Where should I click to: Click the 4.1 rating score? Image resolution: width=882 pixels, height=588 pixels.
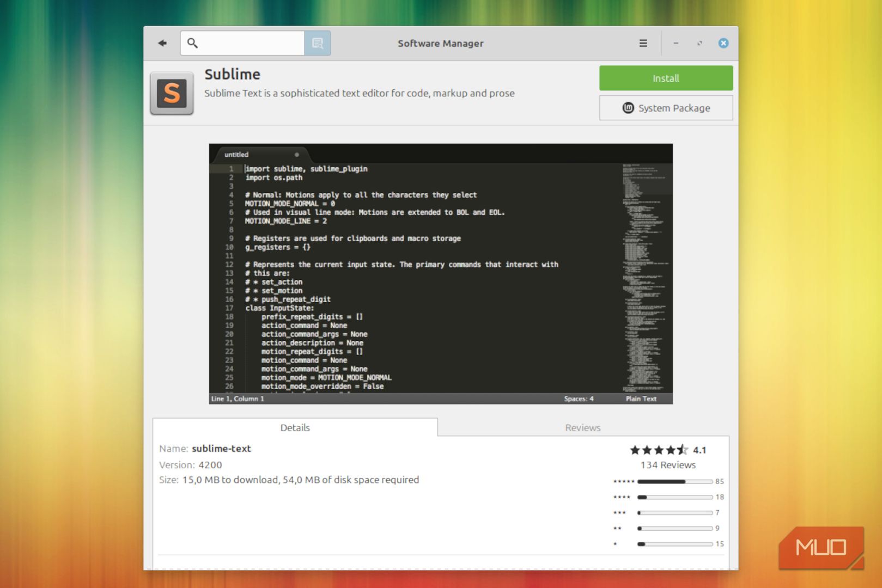pyautogui.click(x=699, y=450)
